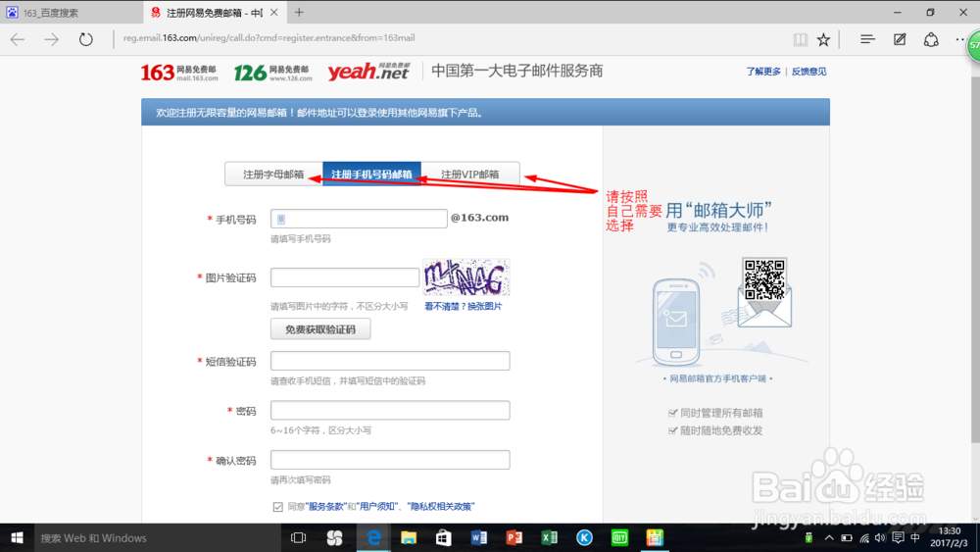Open Task View in the taskbar

[298, 537]
